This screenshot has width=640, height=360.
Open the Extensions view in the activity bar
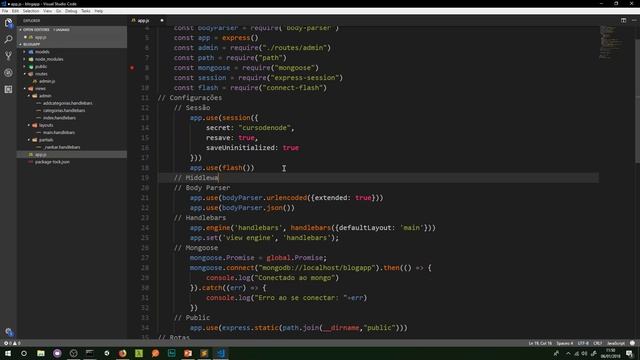click(x=8, y=89)
